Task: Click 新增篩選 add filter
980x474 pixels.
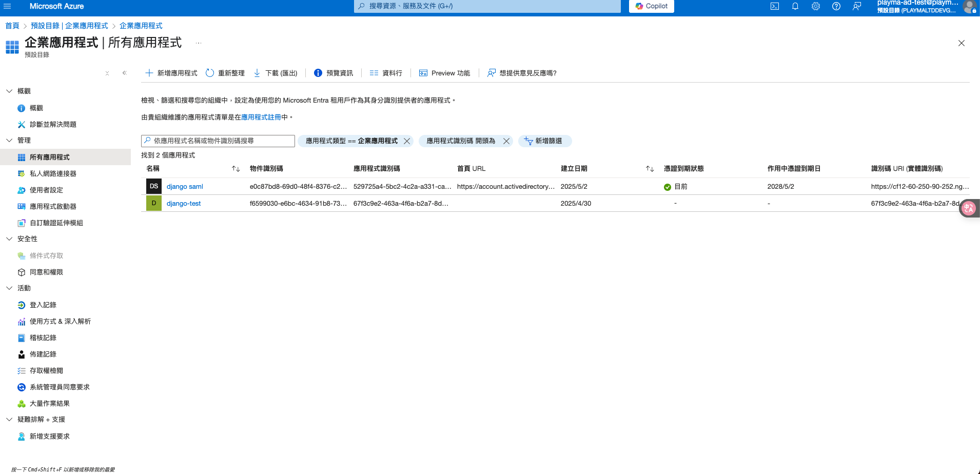Action: tap(545, 141)
